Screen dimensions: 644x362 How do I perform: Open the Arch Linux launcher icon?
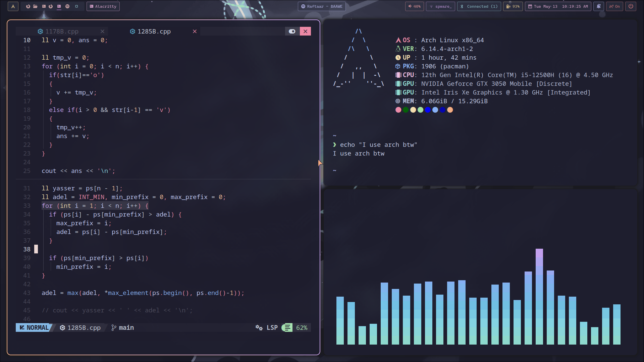click(x=13, y=6)
